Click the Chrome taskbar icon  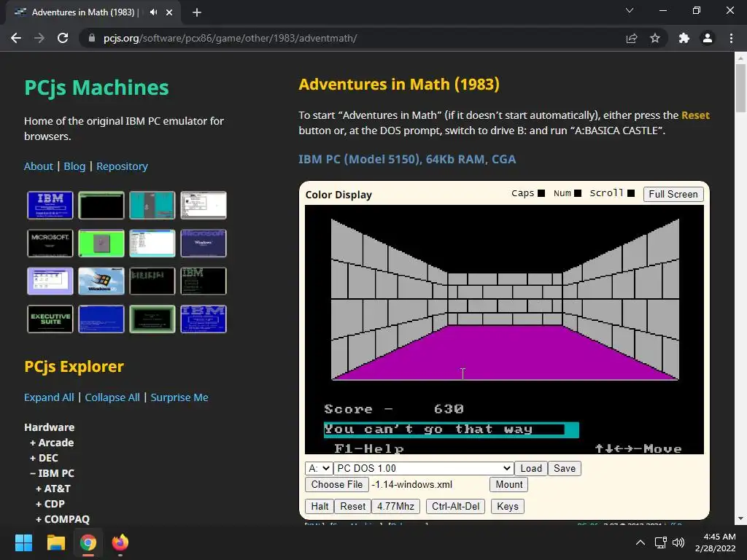click(x=88, y=542)
